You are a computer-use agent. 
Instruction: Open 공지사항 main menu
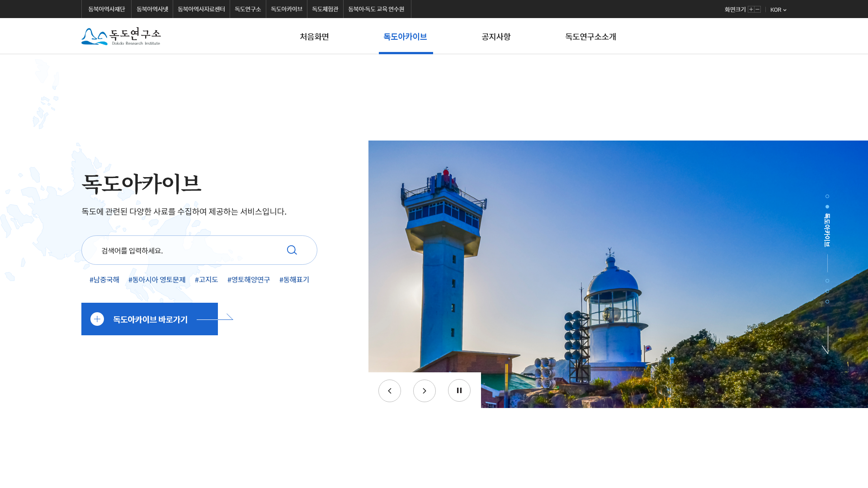coord(495,37)
